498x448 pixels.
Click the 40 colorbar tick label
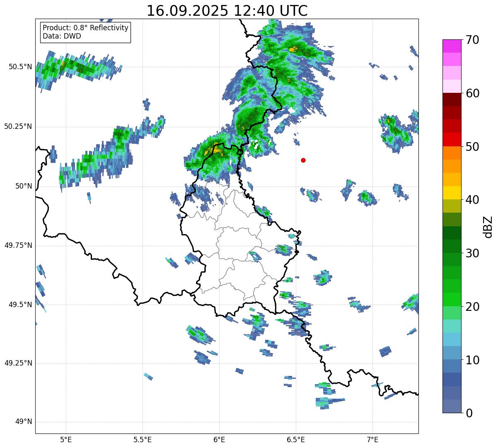473,200
